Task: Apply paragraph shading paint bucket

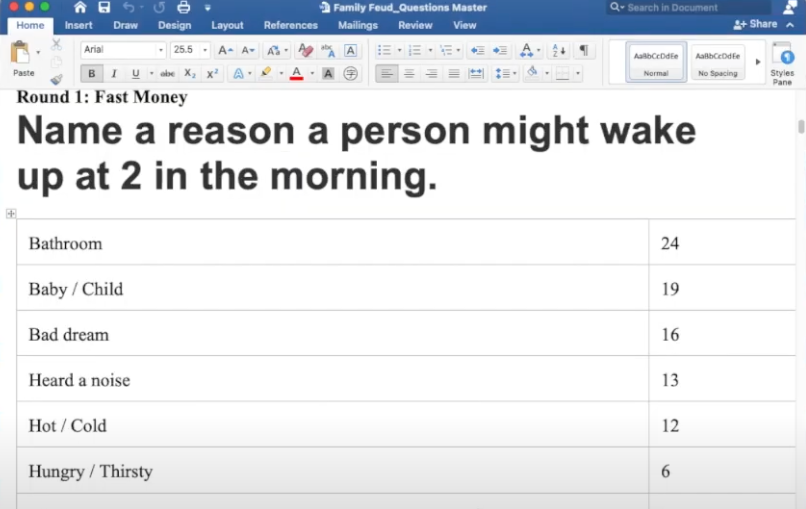Action: pyautogui.click(x=533, y=73)
